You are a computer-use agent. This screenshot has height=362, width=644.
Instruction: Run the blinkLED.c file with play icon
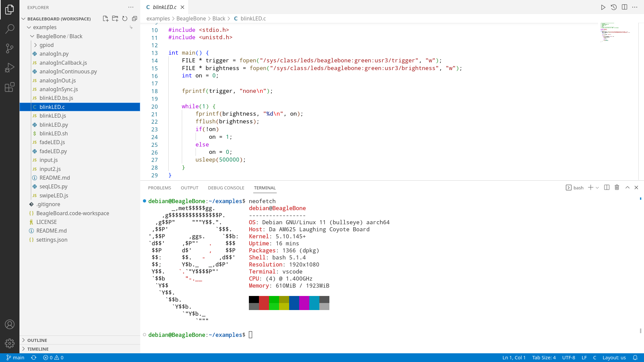(x=603, y=7)
